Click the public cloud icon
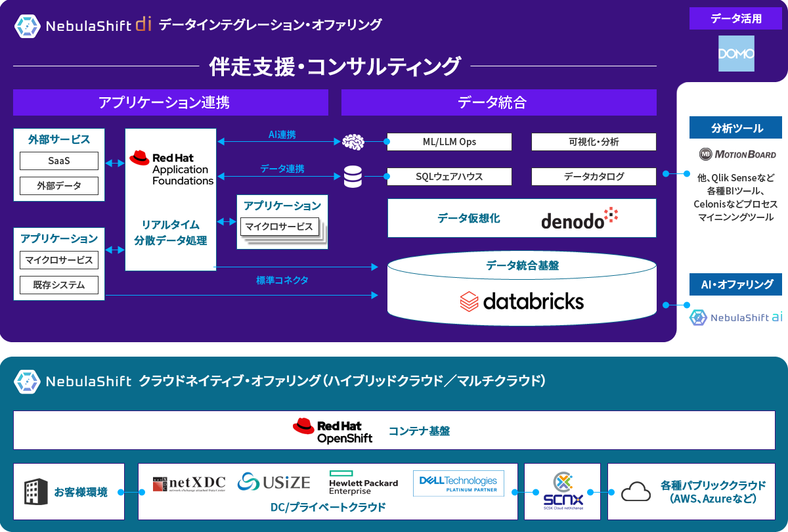 [x=635, y=491]
